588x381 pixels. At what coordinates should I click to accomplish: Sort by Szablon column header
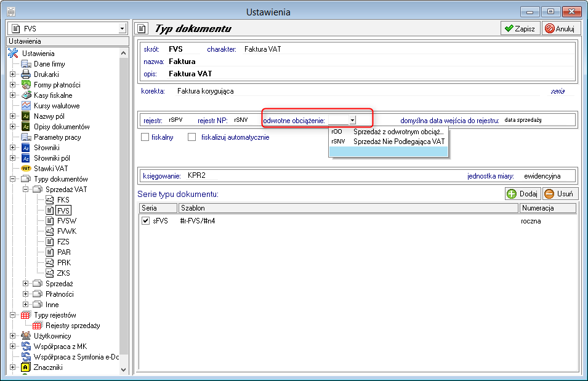point(348,208)
